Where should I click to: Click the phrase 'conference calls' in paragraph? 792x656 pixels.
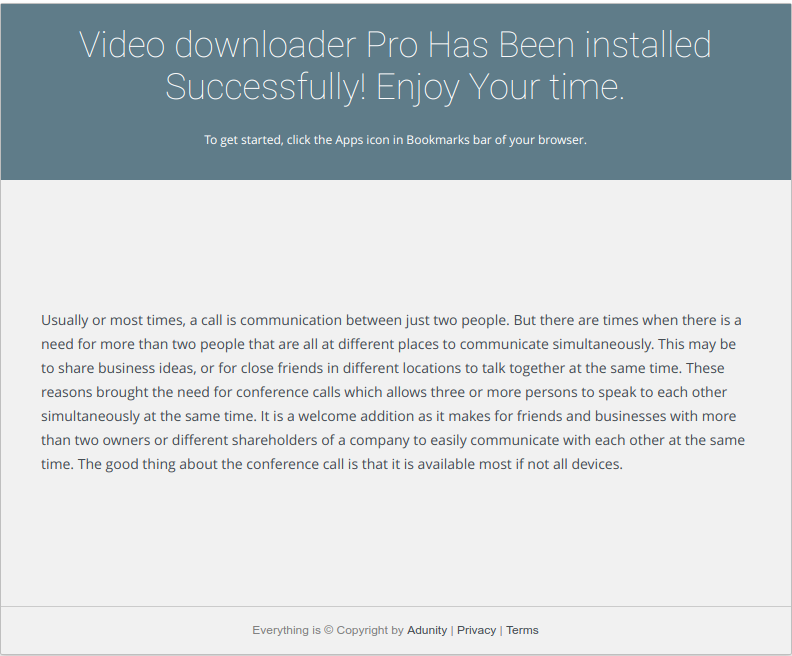pos(287,392)
